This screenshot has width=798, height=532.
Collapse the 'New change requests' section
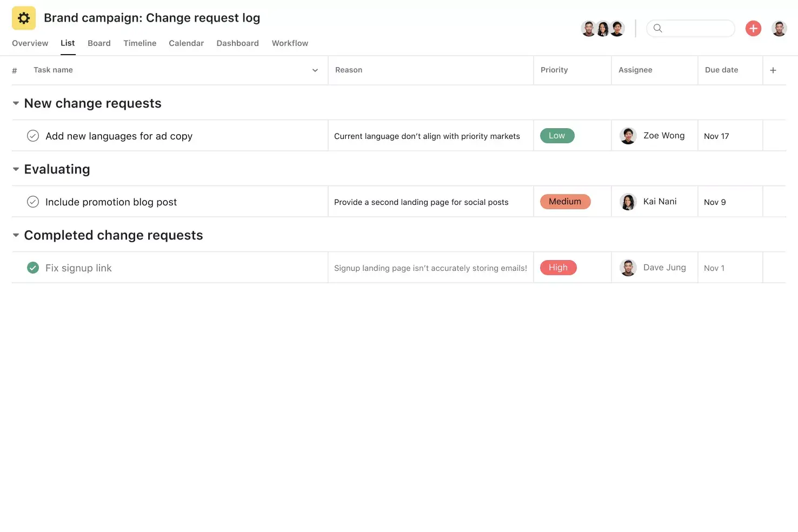(16, 103)
